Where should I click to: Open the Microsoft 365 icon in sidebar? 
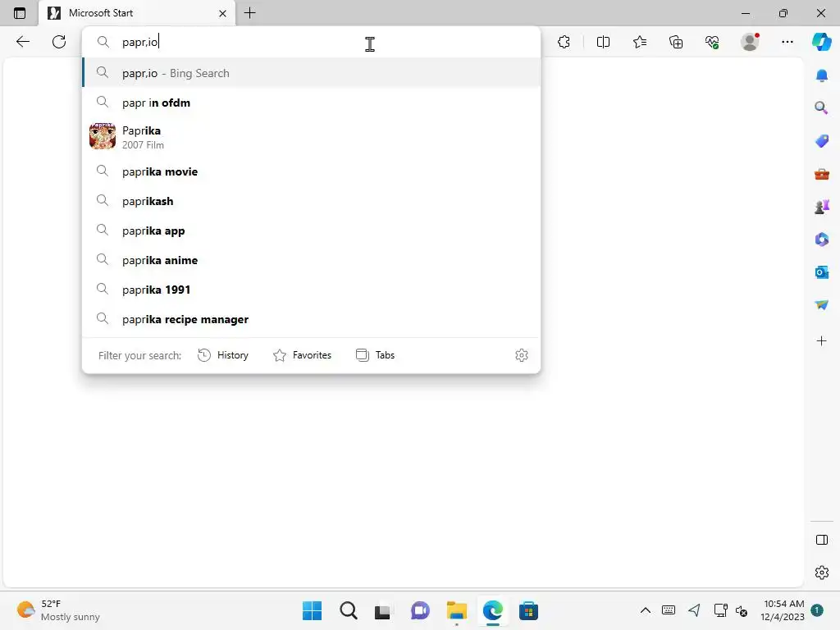coord(821,240)
